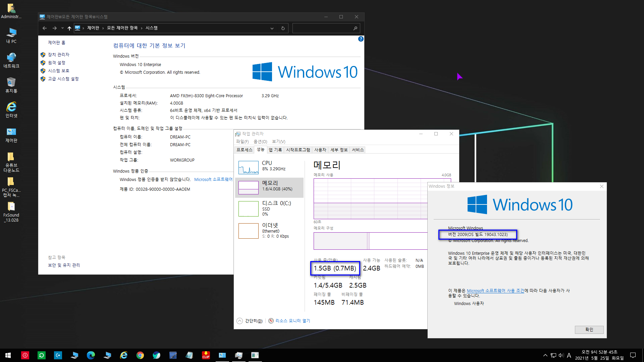Open Internet Explorer from the taskbar
The width and height of the screenshot is (644, 362).
[x=124, y=355]
